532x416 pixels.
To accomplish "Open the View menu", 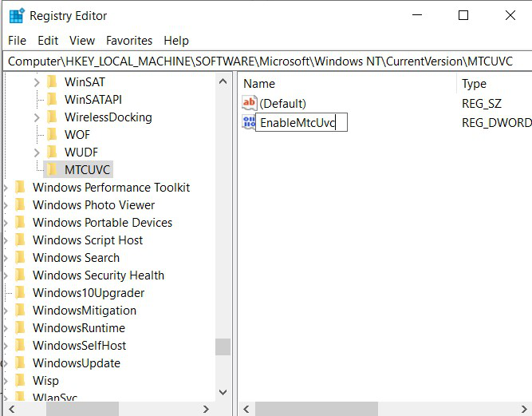I will pos(82,41).
